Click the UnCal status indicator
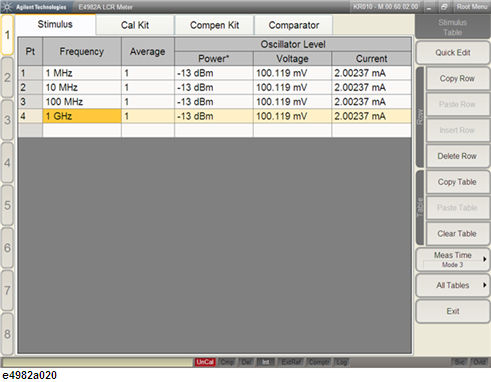 coord(205,362)
